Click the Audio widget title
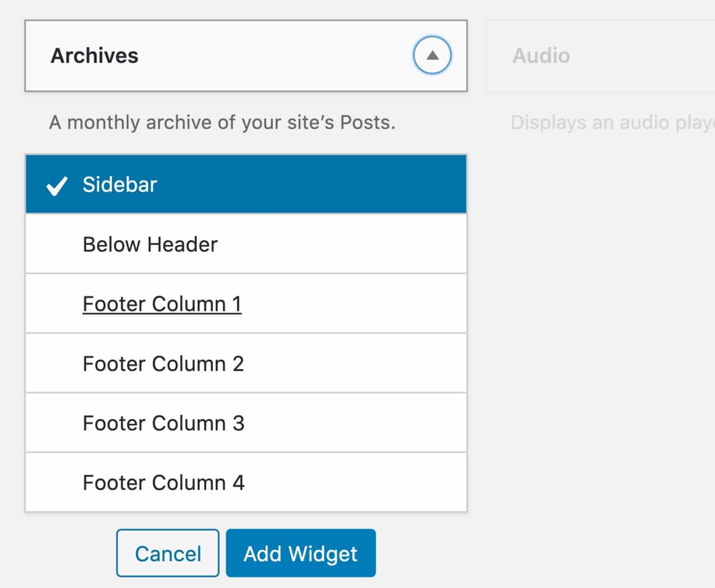Image resolution: width=715 pixels, height=588 pixels. tap(541, 55)
